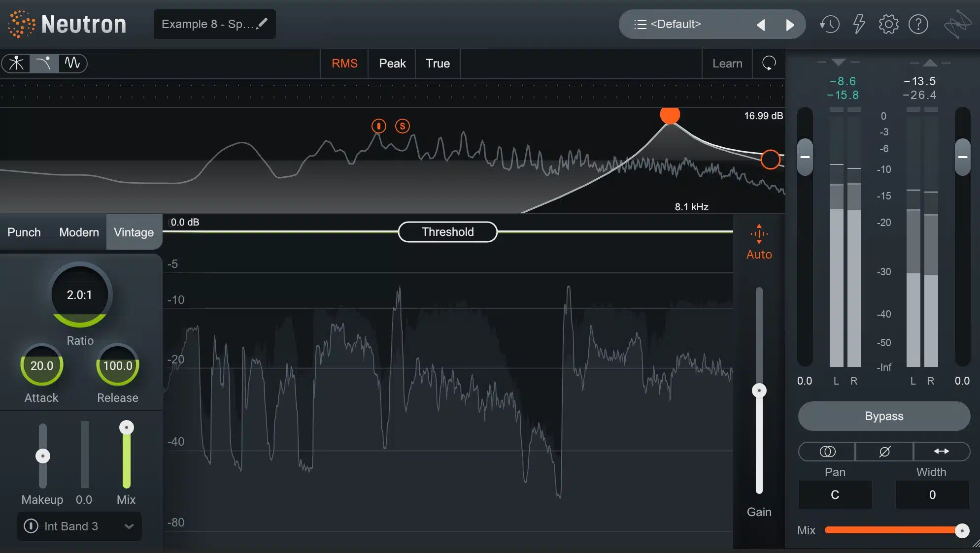Select the phase invert icon
Viewport: 980px width, 553px height.
pos(883,451)
